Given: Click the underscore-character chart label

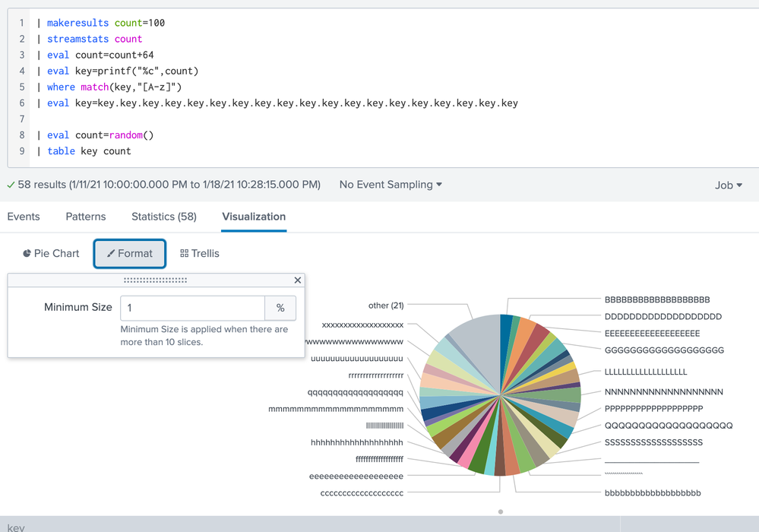Looking at the screenshot, I should [x=652, y=462].
